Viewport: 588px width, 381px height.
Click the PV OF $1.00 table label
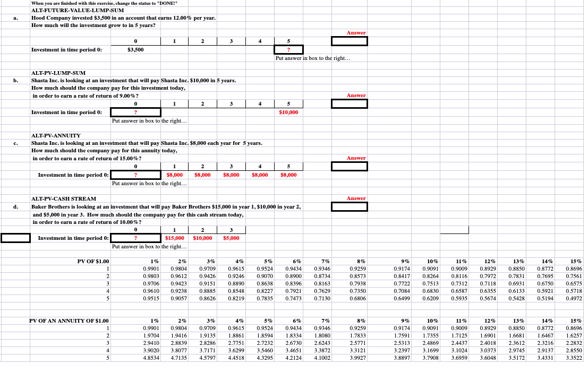(93, 262)
